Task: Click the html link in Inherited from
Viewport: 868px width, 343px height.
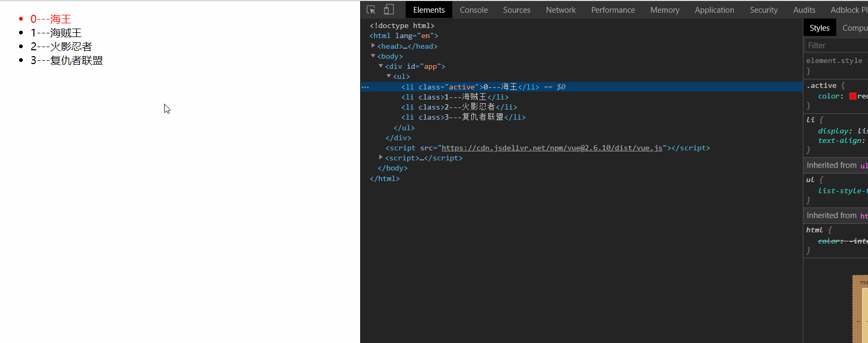Action: pyautogui.click(x=864, y=216)
